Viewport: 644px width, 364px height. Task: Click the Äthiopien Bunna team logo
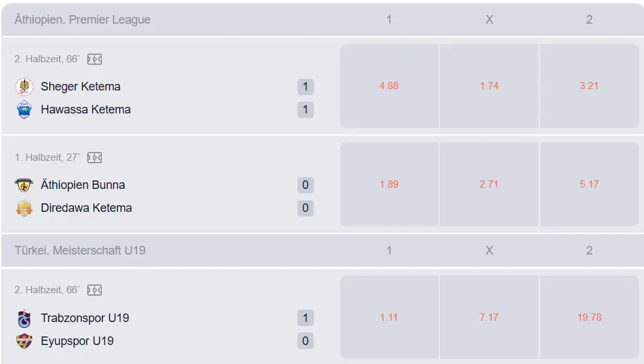[24, 185]
